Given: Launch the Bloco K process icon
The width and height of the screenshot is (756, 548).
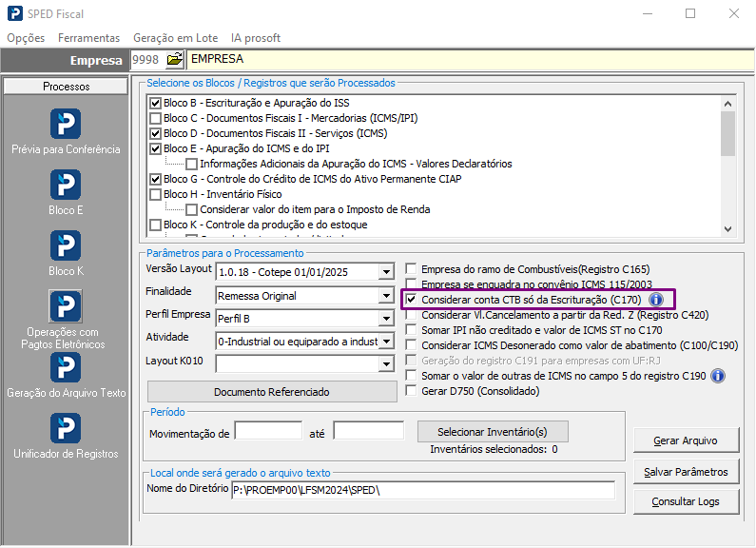Looking at the screenshot, I should coord(66,245).
